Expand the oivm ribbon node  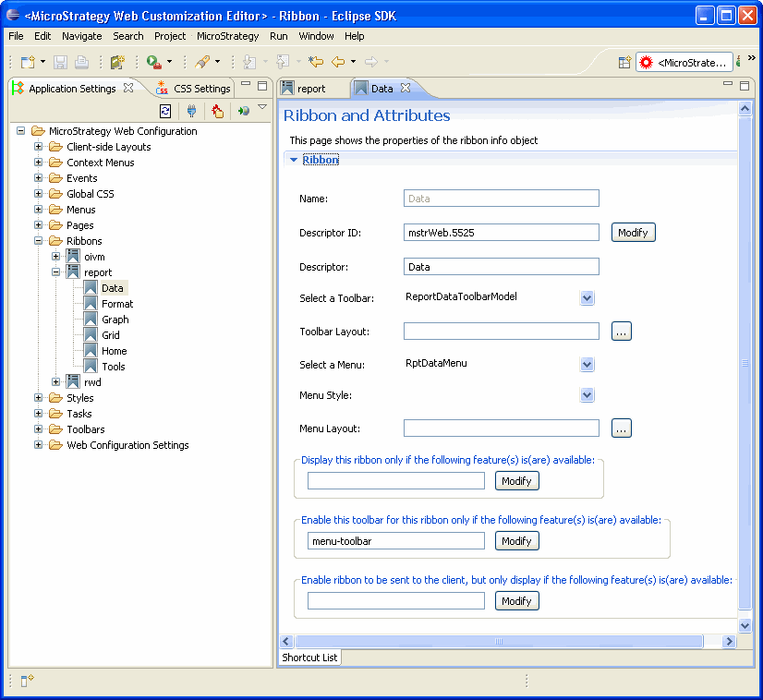[56, 257]
